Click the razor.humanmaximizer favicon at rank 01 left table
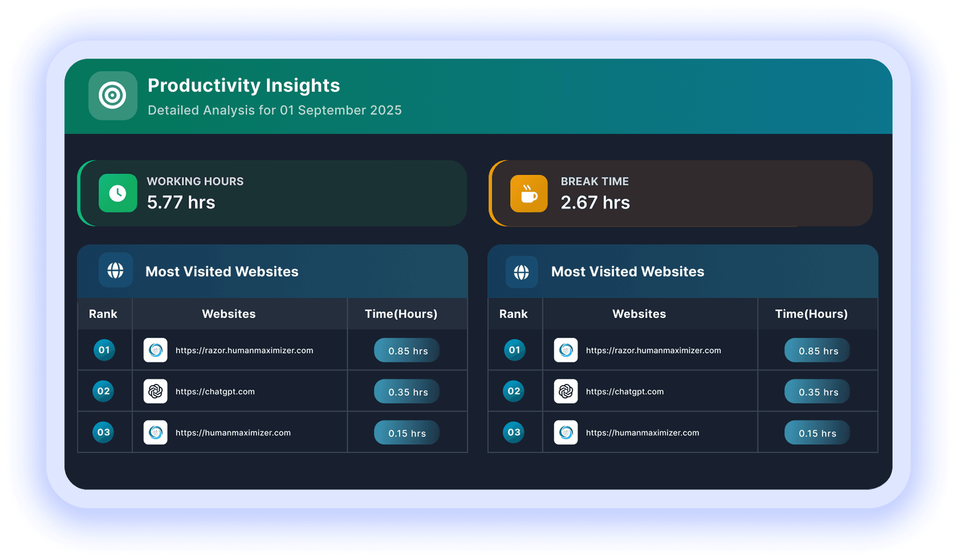 [155, 350]
